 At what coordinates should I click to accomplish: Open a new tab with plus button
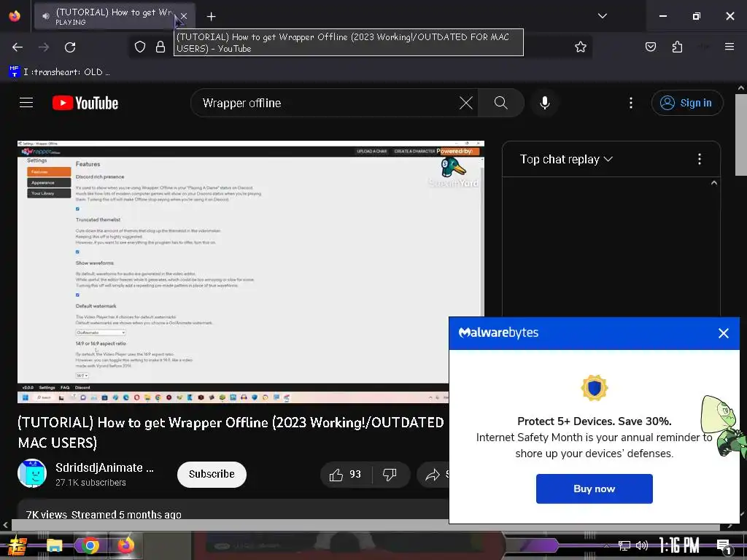[x=211, y=17]
